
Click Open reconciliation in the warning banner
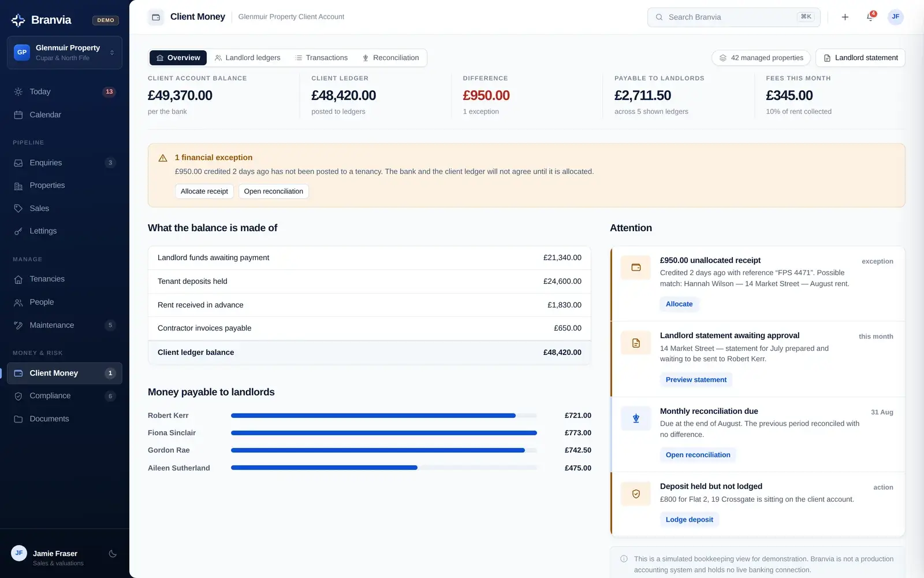point(274,191)
